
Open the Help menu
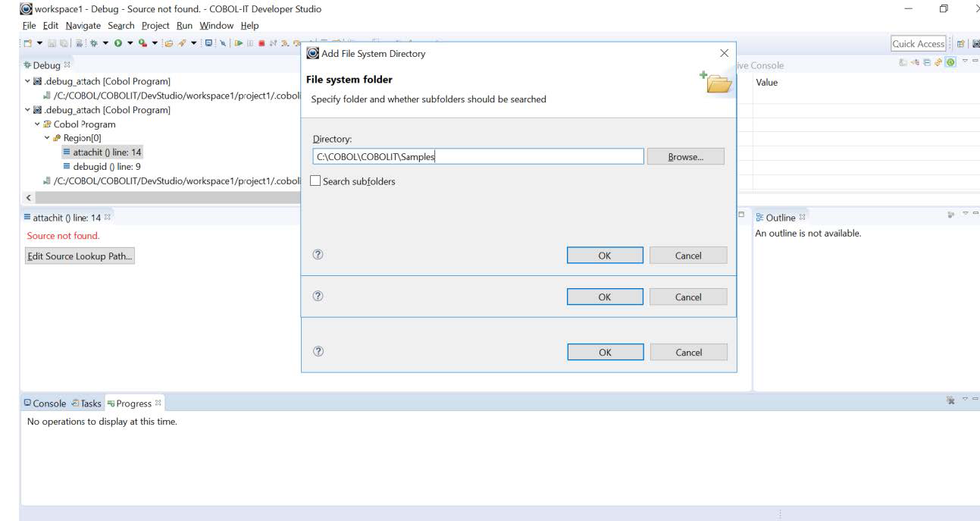(x=249, y=25)
